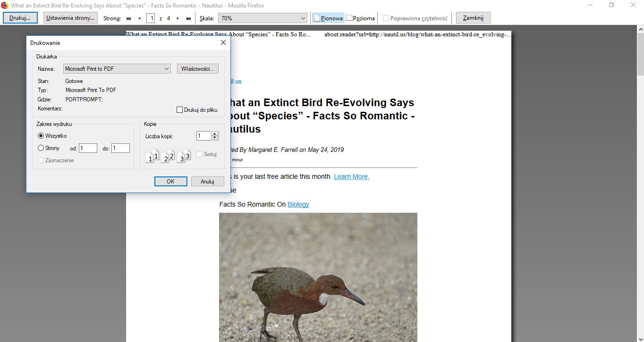
Task: Click the vertical scrollbar thumb of the preview
Action: coord(640,54)
